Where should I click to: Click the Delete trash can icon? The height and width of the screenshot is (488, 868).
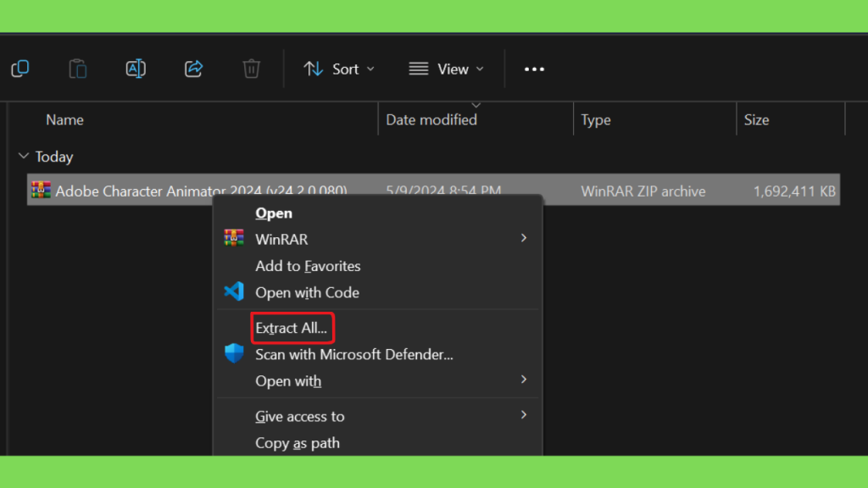point(251,69)
